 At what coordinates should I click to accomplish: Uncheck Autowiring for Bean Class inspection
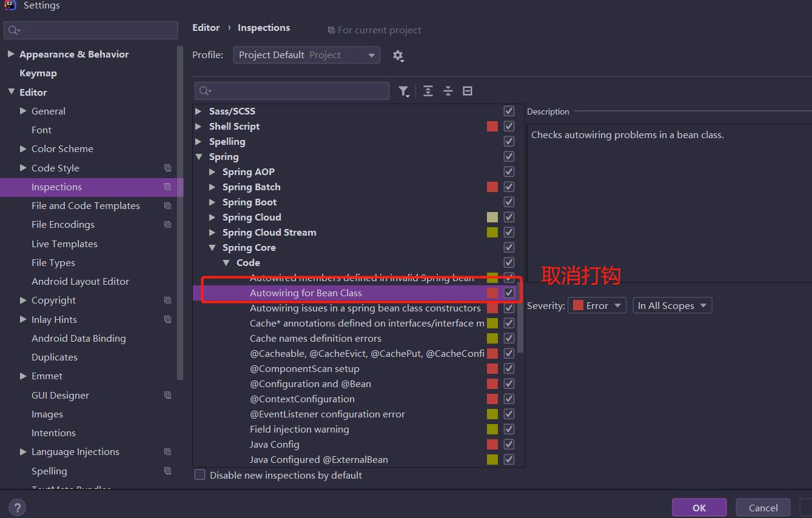coord(509,293)
